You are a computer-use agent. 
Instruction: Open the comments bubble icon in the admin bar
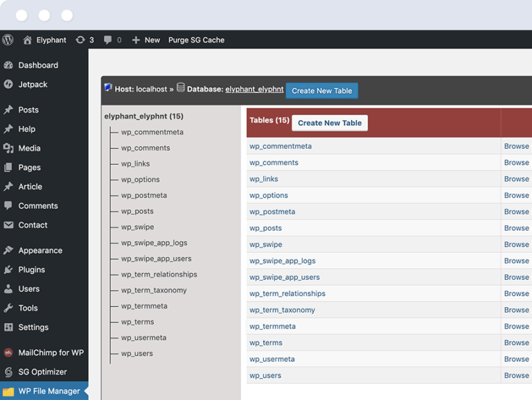pos(107,40)
